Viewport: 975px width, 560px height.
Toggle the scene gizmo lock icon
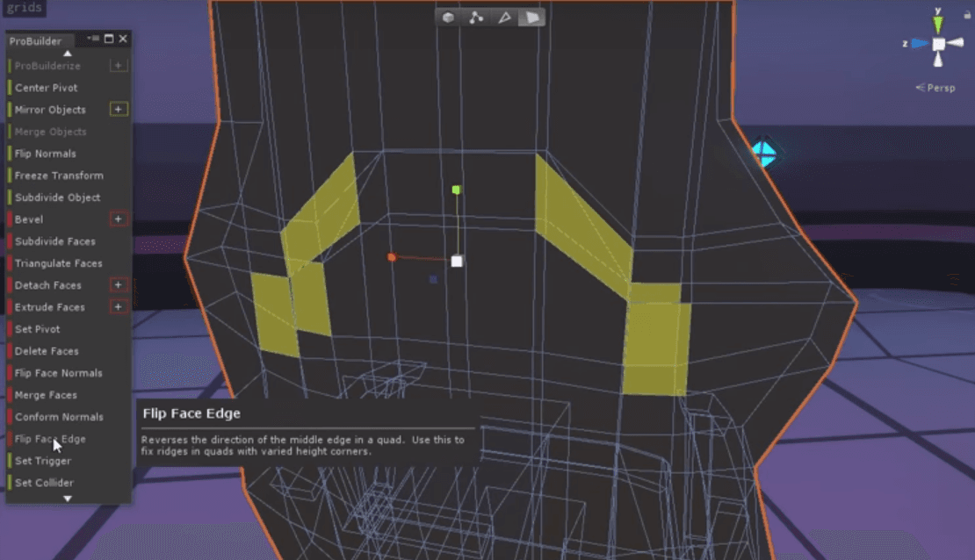967,14
